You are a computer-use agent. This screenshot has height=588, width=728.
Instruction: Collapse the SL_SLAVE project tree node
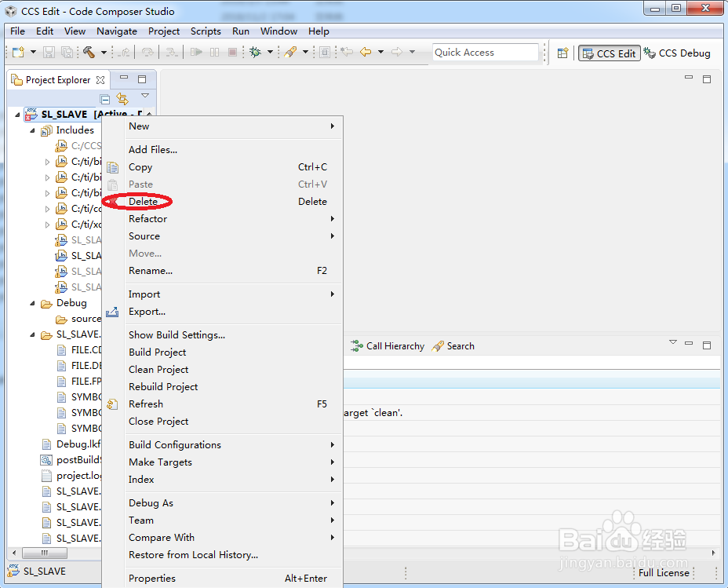click(x=17, y=115)
